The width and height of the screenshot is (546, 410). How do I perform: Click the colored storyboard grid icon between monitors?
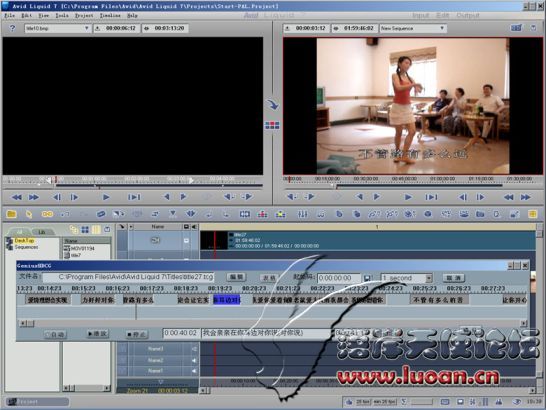[272, 125]
